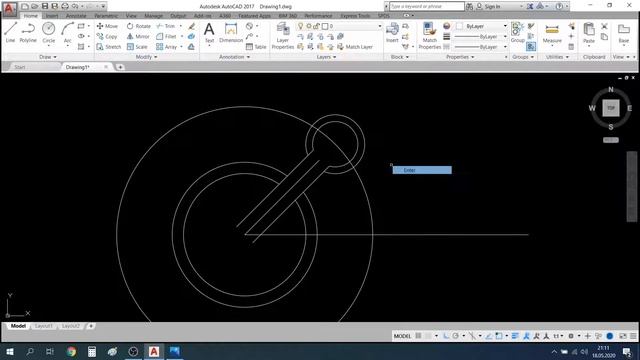The width and height of the screenshot is (640, 360).
Task: Open the AutoCAD application menu
Action: point(9,8)
